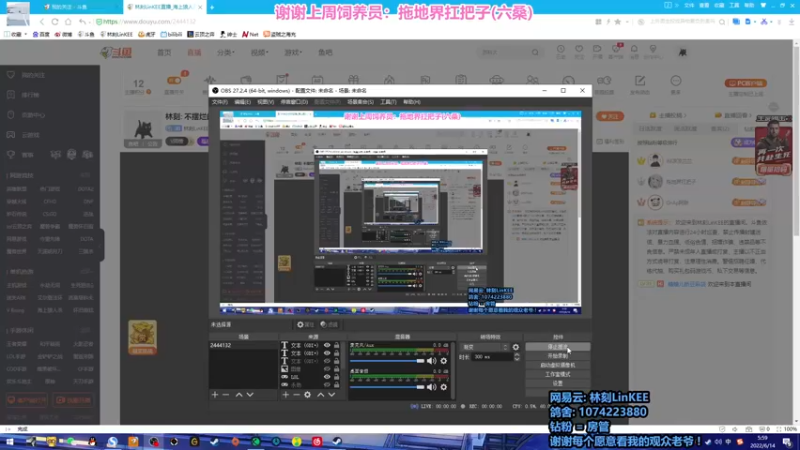Screen dimensions: 800x450
Task: Open the OBS 视图(V) menu
Action: pyautogui.click(x=265, y=102)
